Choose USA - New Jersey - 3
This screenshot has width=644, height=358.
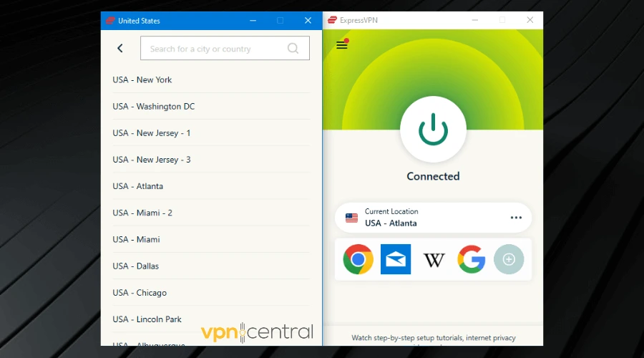pyautogui.click(x=211, y=160)
